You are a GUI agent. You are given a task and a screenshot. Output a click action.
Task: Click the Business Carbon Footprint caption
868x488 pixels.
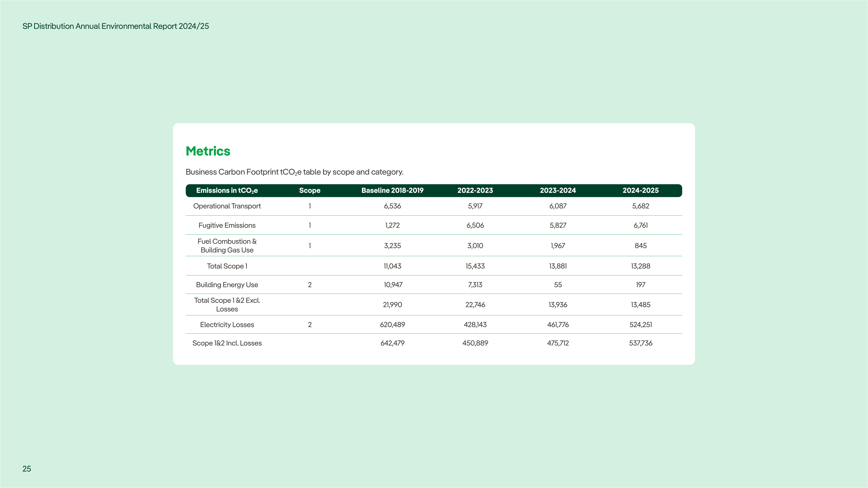click(x=294, y=172)
